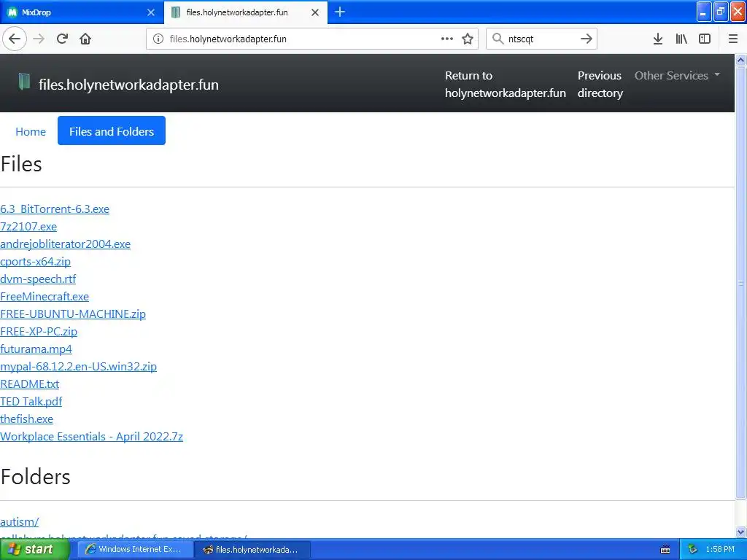Click the forward navigation arrow

(39, 39)
